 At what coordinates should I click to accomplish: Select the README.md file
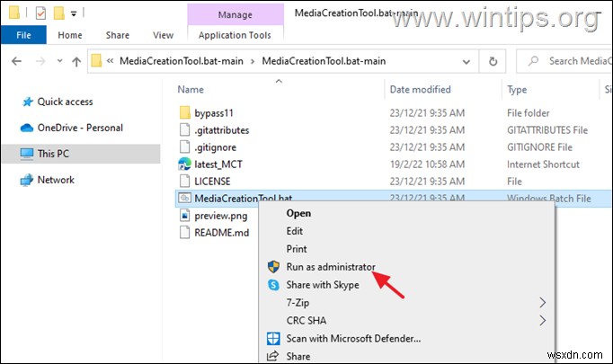click(222, 233)
